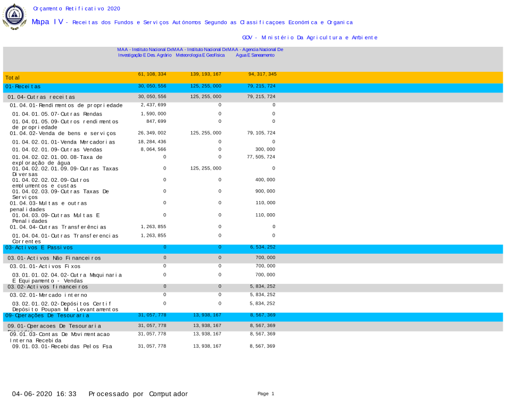This screenshot has height=411, width=532.
Task: Select the Meteorologia E Geofísica column header
Action: pos(200,52)
